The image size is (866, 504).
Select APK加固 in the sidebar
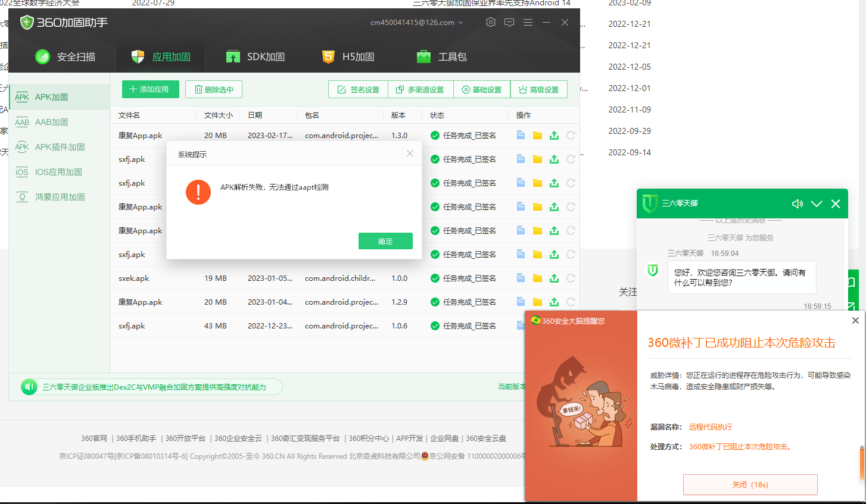(x=60, y=97)
